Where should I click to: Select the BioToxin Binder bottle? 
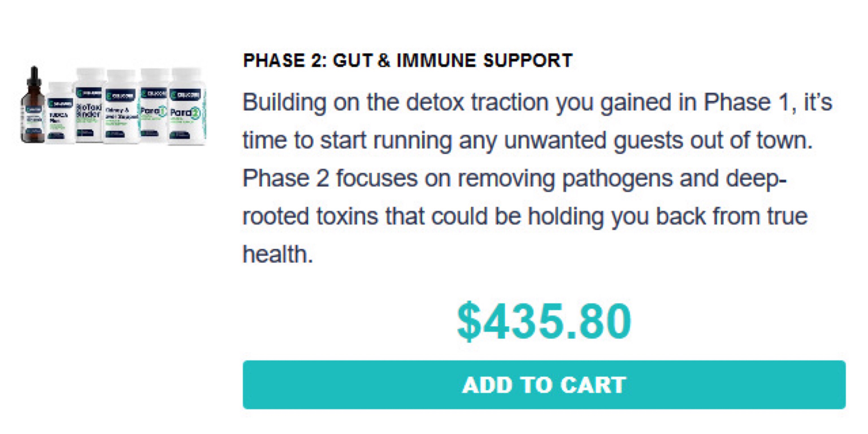coord(89,105)
